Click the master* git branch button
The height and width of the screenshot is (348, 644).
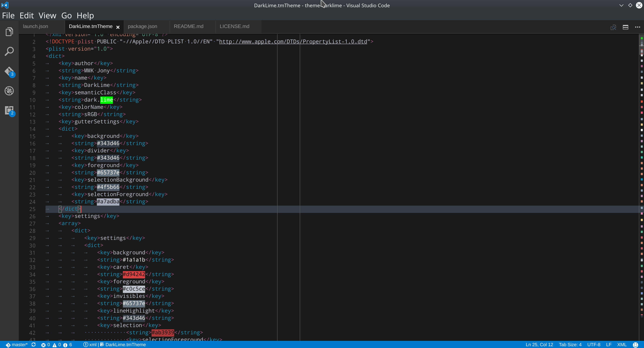point(17,345)
